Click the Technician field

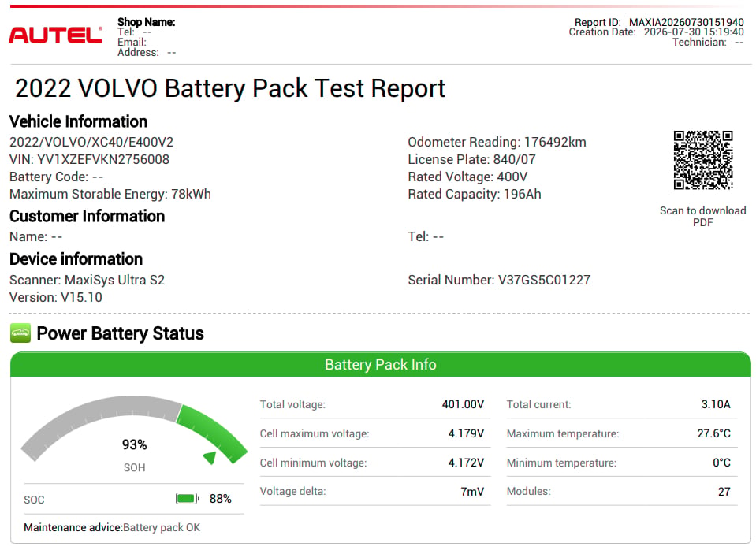(x=708, y=43)
